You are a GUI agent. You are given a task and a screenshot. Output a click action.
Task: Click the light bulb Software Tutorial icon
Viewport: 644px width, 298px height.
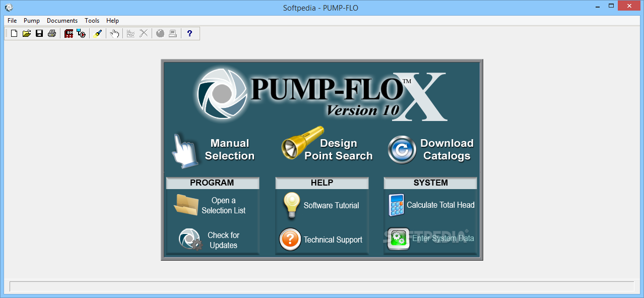click(x=291, y=205)
